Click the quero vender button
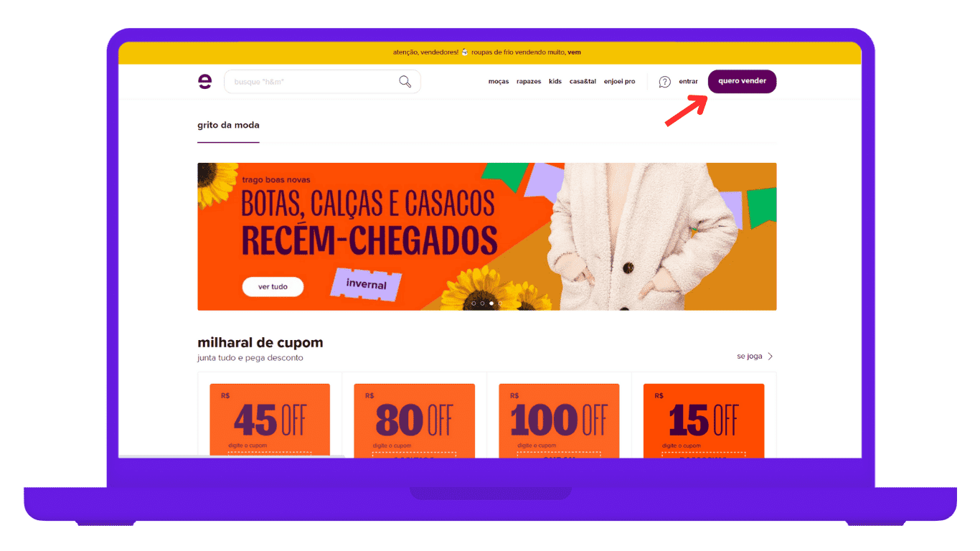 (742, 81)
